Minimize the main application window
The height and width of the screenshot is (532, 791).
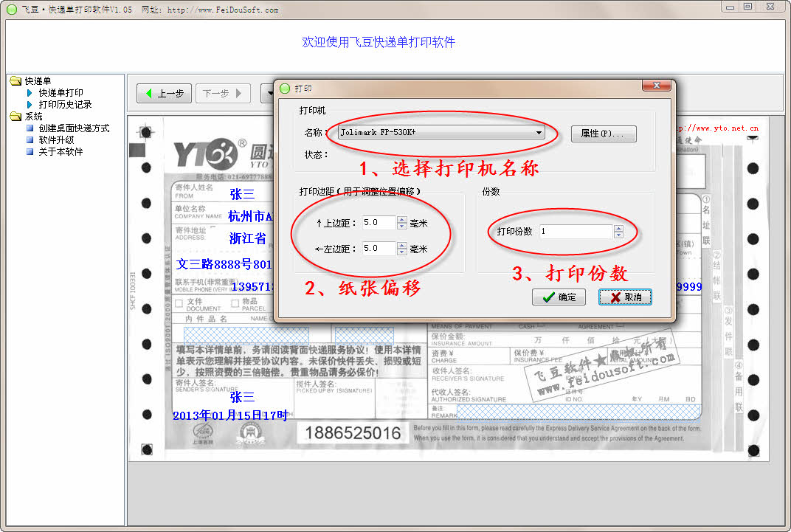click(730, 7)
